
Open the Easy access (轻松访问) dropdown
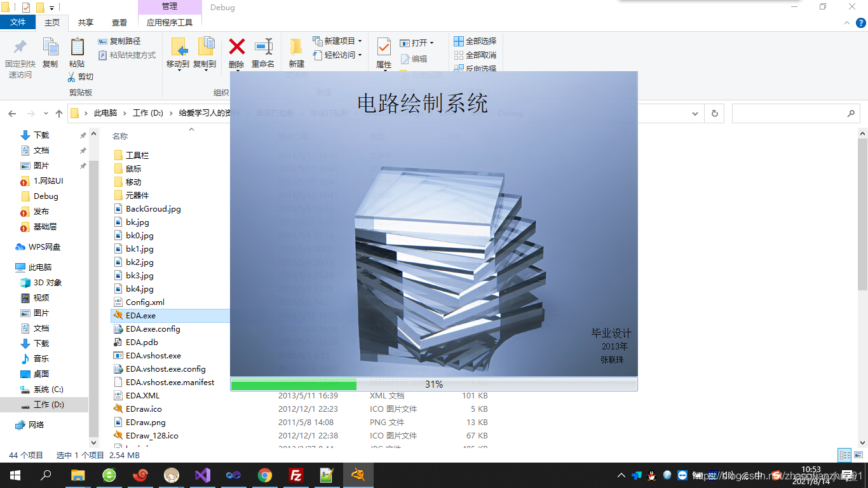tap(337, 55)
